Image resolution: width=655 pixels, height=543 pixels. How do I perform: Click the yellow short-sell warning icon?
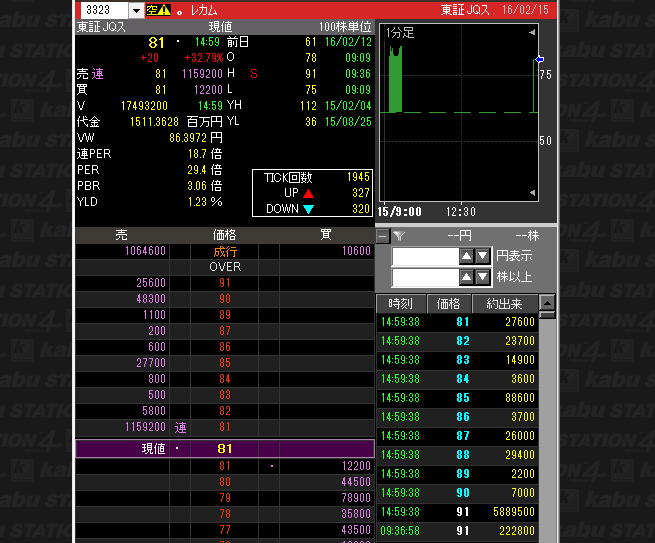pos(158,10)
